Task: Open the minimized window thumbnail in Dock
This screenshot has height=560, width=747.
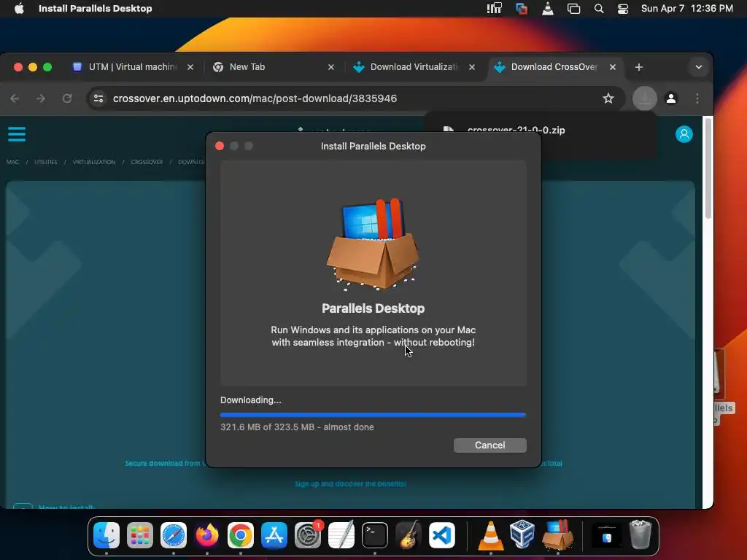Action: [x=606, y=535]
